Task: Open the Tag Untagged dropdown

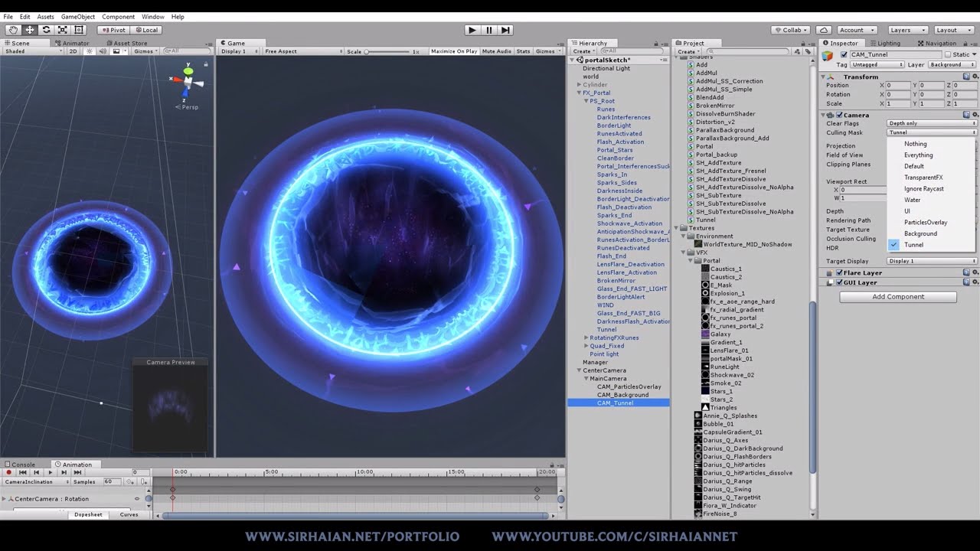Action: [x=877, y=64]
